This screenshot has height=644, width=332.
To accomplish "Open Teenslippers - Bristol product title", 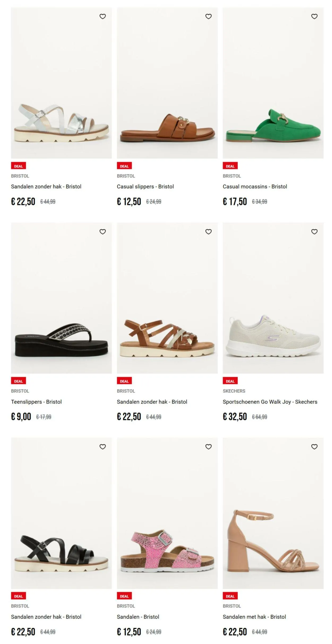I will [x=36, y=402].
